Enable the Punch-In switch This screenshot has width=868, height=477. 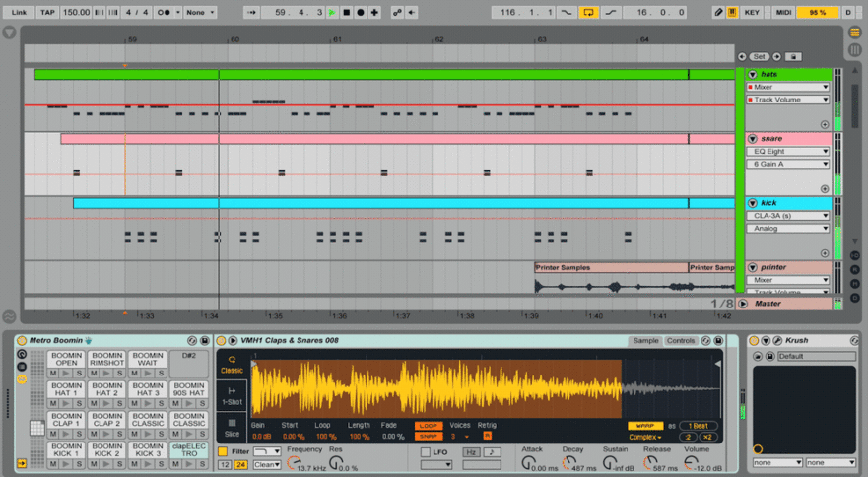[x=567, y=12]
